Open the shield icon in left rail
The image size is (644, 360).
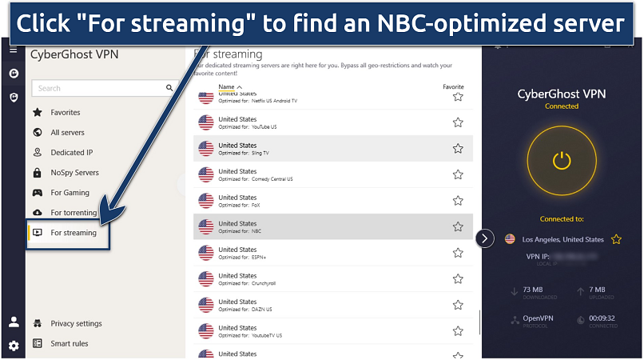13,98
